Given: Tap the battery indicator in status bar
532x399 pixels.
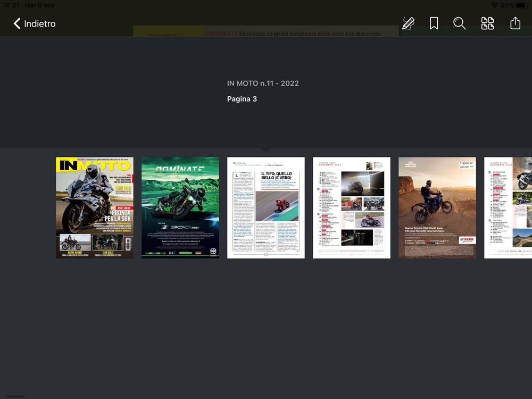Looking at the screenshot, I should [x=522, y=5].
